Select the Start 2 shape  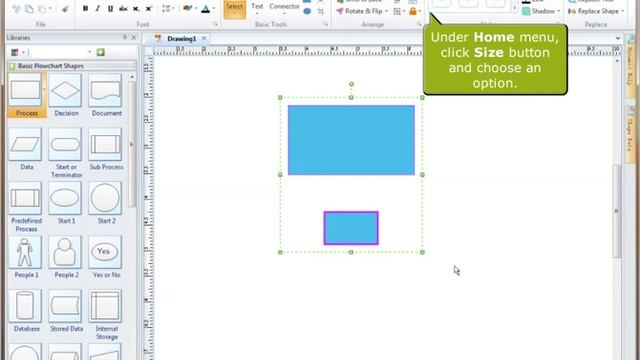pos(106,203)
